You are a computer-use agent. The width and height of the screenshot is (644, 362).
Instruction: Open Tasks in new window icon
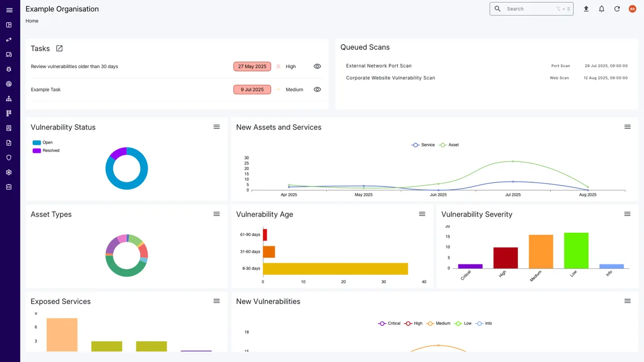point(60,48)
